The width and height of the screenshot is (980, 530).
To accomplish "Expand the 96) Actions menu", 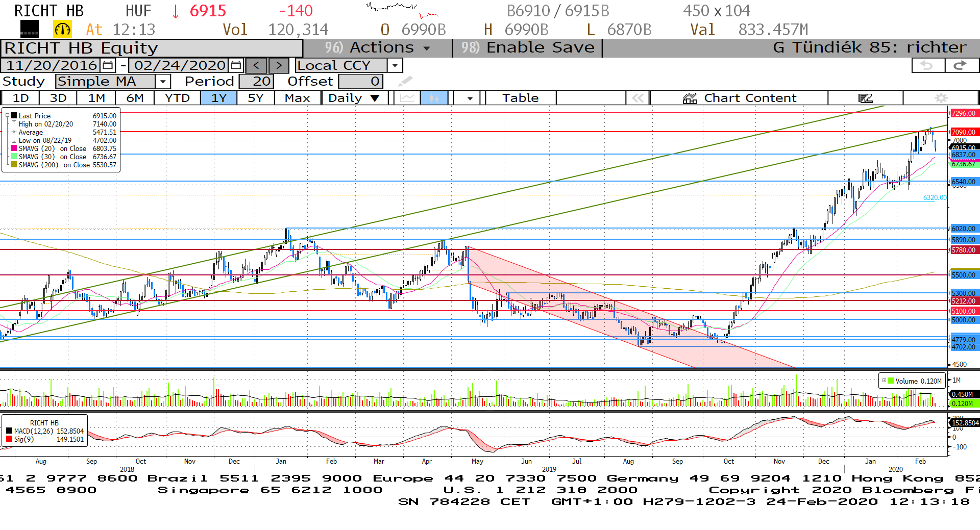I will click(x=378, y=48).
